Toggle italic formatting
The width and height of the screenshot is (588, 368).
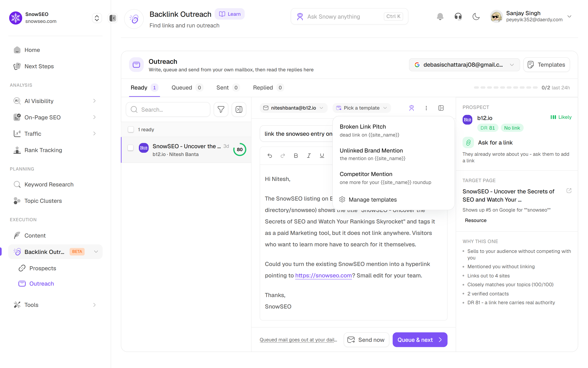[309, 156]
